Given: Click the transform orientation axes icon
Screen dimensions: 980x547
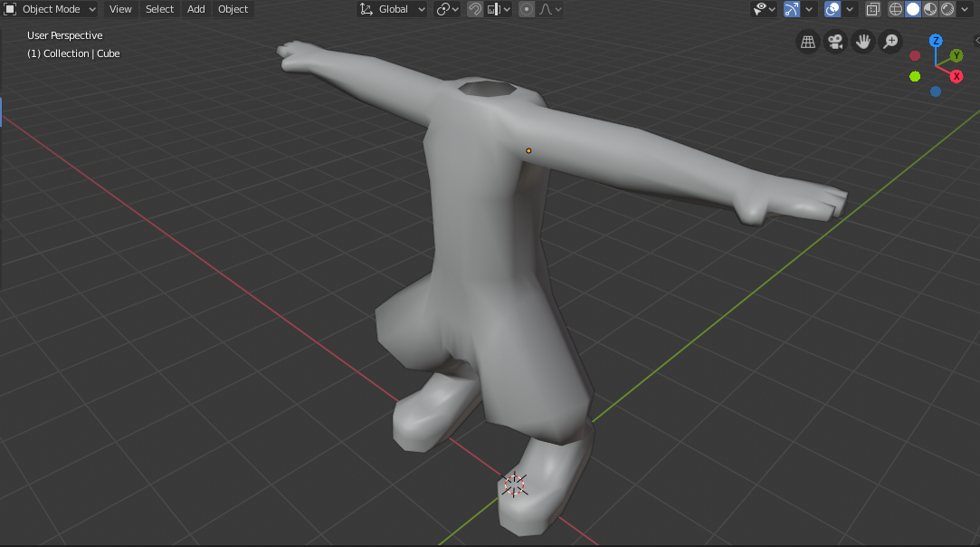Looking at the screenshot, I should coord(366,9).
